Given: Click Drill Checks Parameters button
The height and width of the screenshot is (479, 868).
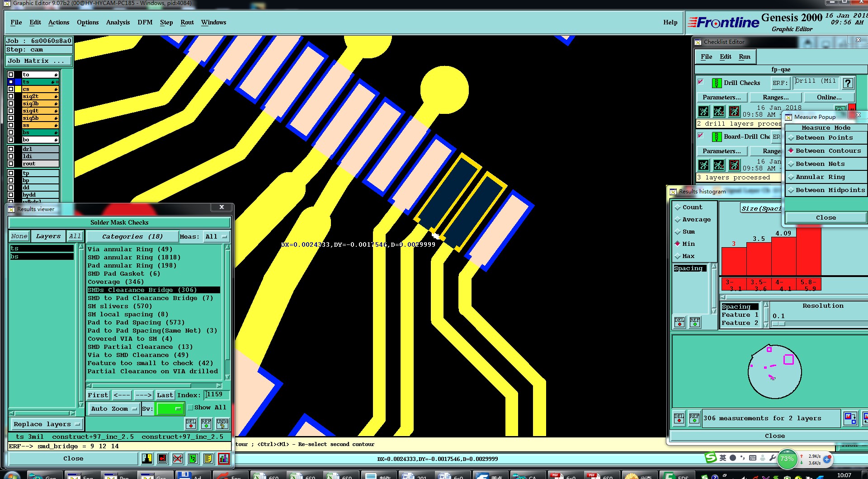Looking at the screenshot, I should [x=722, y=98].
